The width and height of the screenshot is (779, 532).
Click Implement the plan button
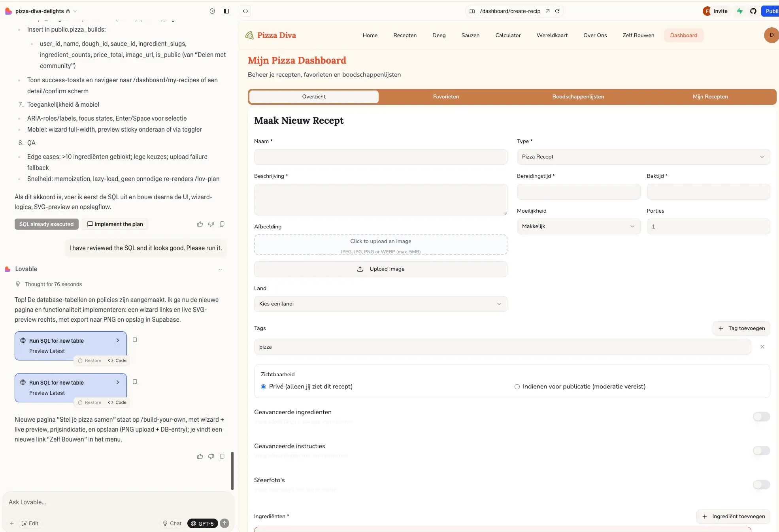pos(115,224)
